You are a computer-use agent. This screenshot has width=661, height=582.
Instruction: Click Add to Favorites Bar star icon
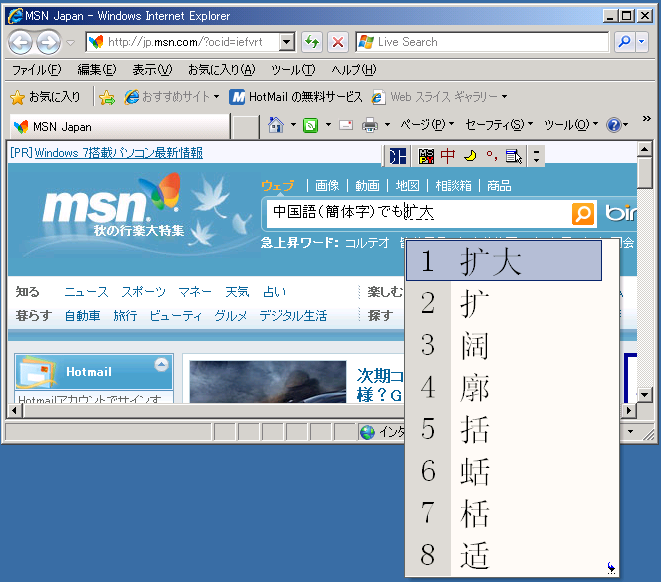click(x=107, y=97)
